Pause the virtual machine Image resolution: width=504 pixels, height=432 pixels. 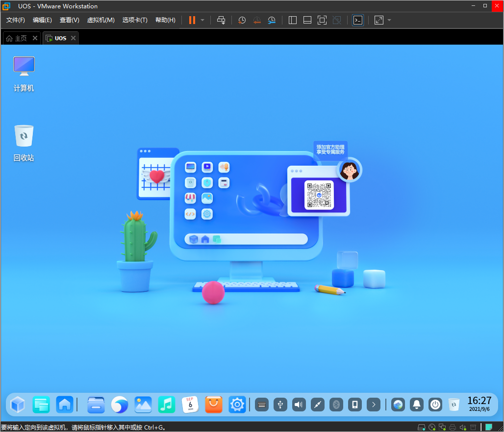coord(192,20)
